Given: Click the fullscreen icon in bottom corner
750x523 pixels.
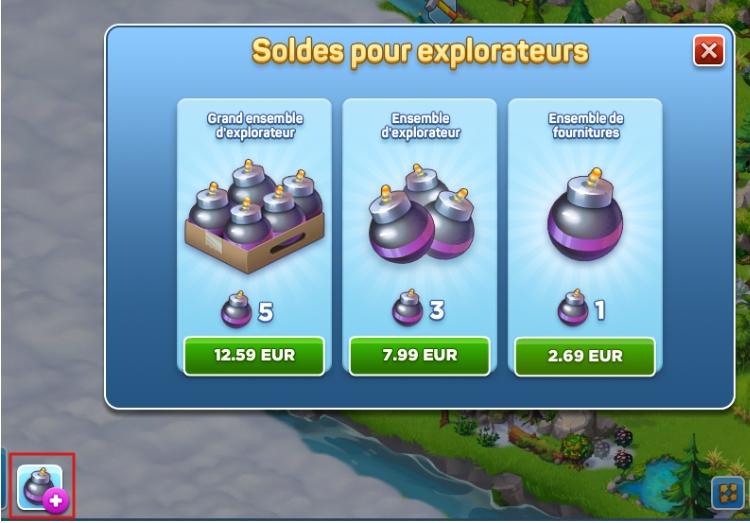Looking at the screenshot, I should pos(728,493).
